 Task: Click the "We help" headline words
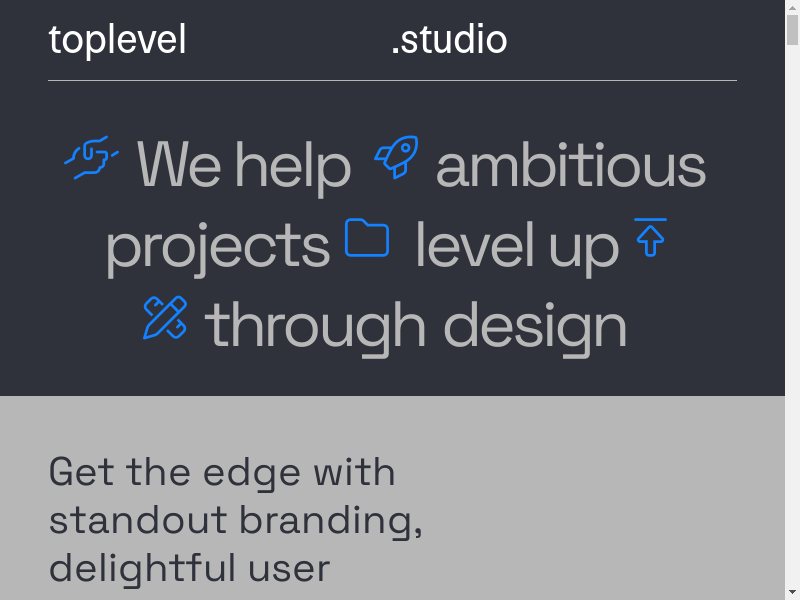tap(244, 166)
